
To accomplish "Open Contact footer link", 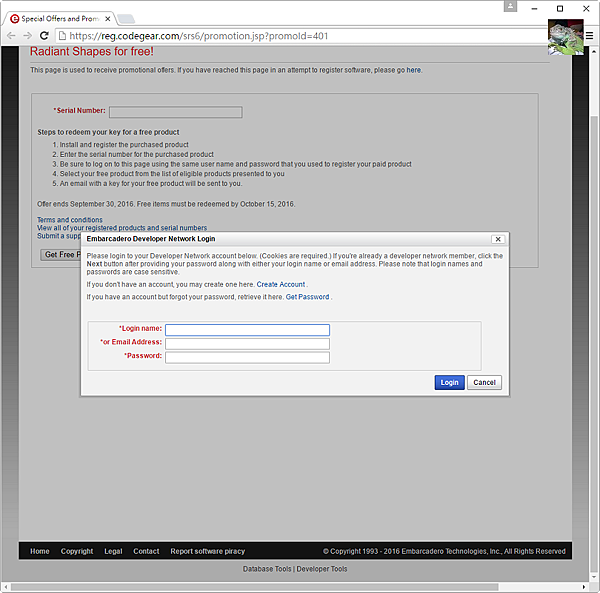I will coord(146,551).
